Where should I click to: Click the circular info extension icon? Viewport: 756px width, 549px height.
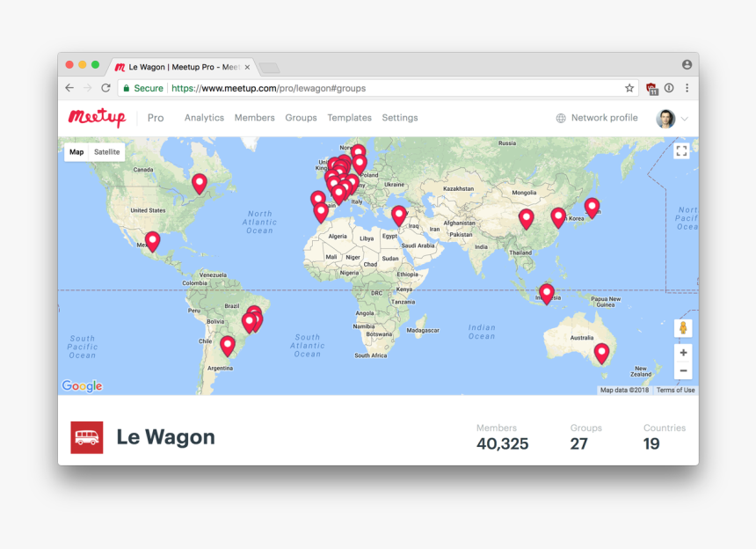669,88
